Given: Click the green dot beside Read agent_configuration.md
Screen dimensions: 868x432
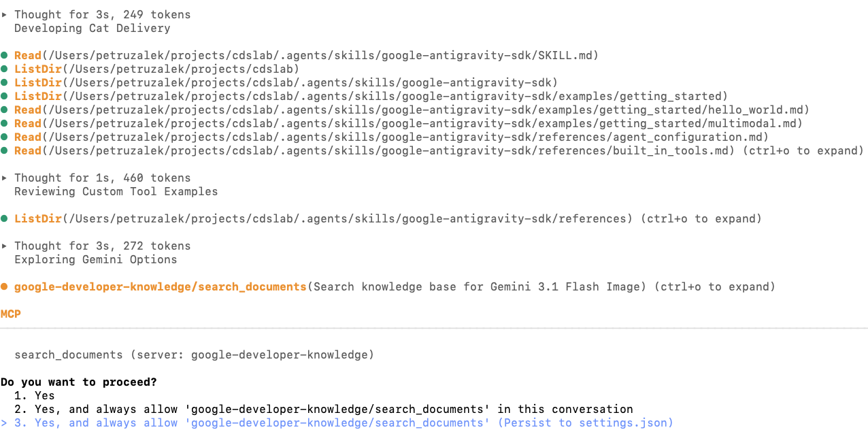Looking at the screenshot, I should [4, 137].
